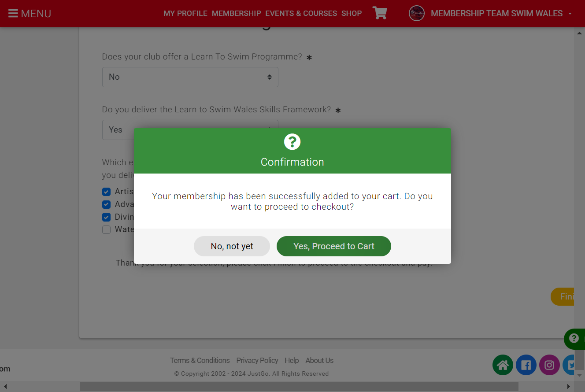Click the horizontal scrollbar right arrow
585x392 pixels.
pos(569,386)
